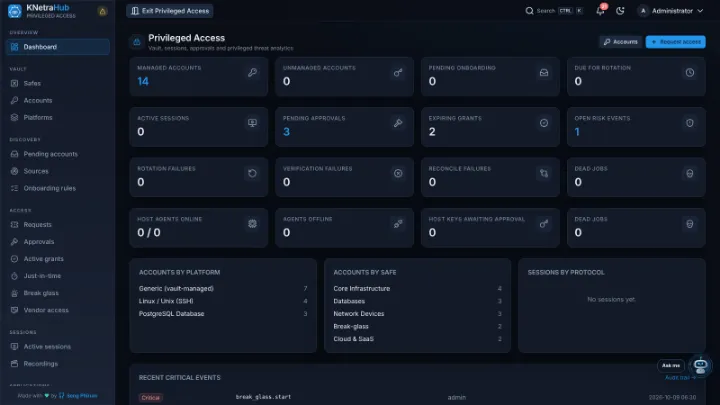Click the Recordings sidebar icon
Image resolution: width=720 pixels, height=405 pixels.
point(15,364)
